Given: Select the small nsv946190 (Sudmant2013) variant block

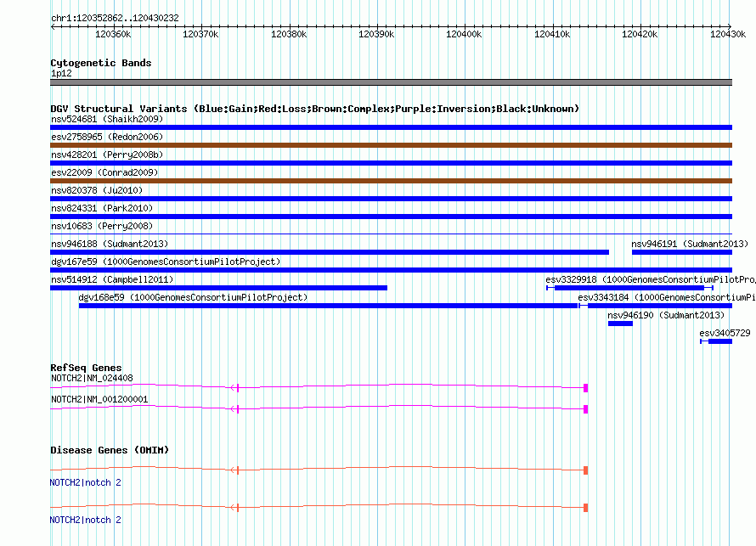Looking at the screenshot, I should pos(620,324).
